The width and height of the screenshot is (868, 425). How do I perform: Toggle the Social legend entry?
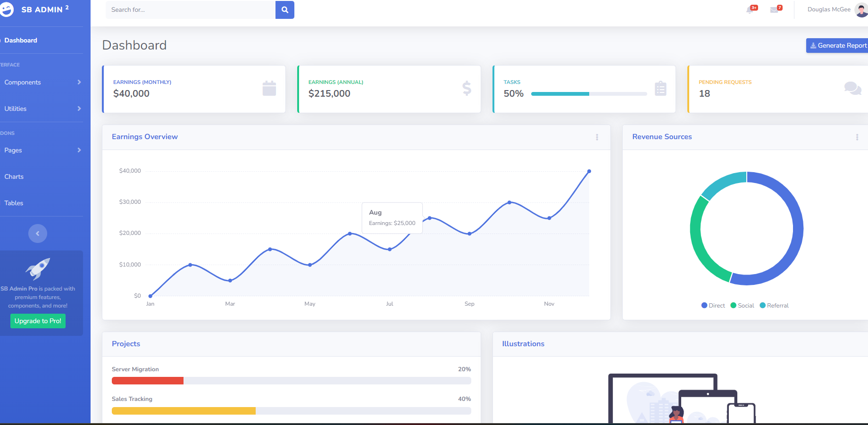tap(743, 306)
